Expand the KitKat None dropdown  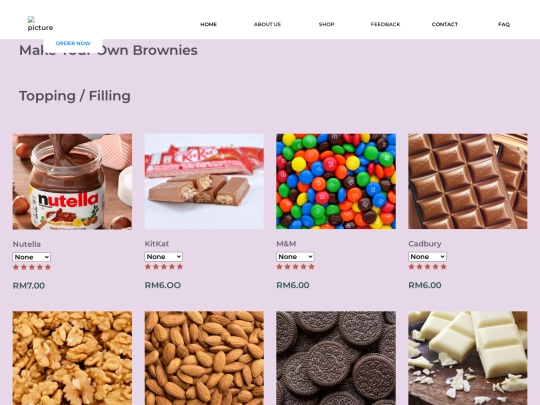[x=164, y=257]
